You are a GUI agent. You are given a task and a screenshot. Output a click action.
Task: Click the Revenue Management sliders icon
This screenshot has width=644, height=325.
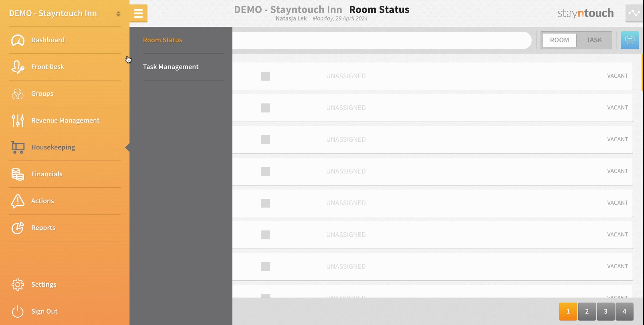[17, 121]
